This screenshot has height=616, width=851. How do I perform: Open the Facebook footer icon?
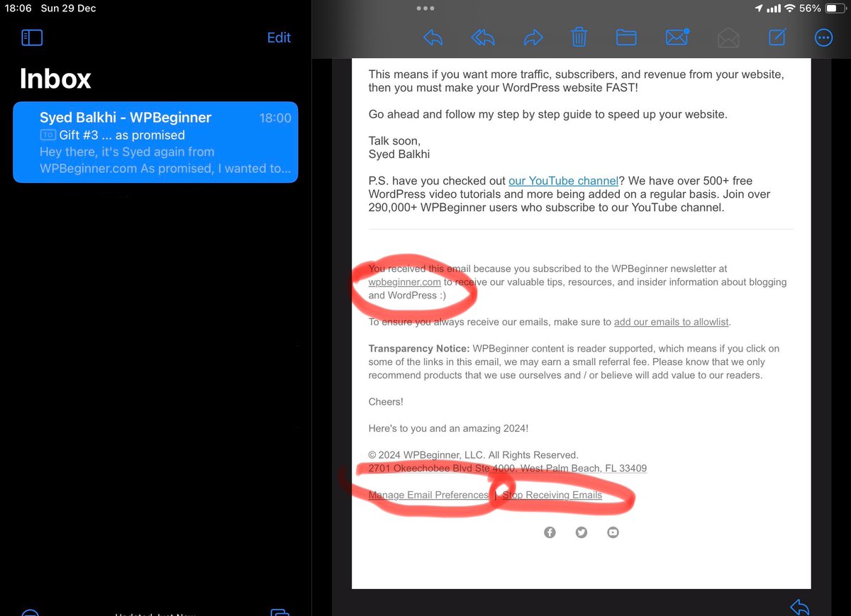[x=550, y=532]
